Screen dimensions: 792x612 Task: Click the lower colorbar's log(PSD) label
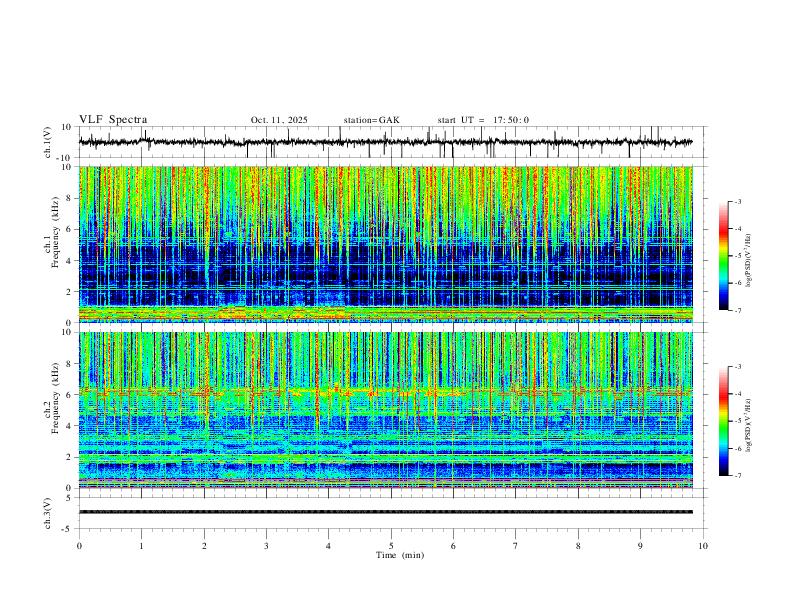(x=748, y=425)
